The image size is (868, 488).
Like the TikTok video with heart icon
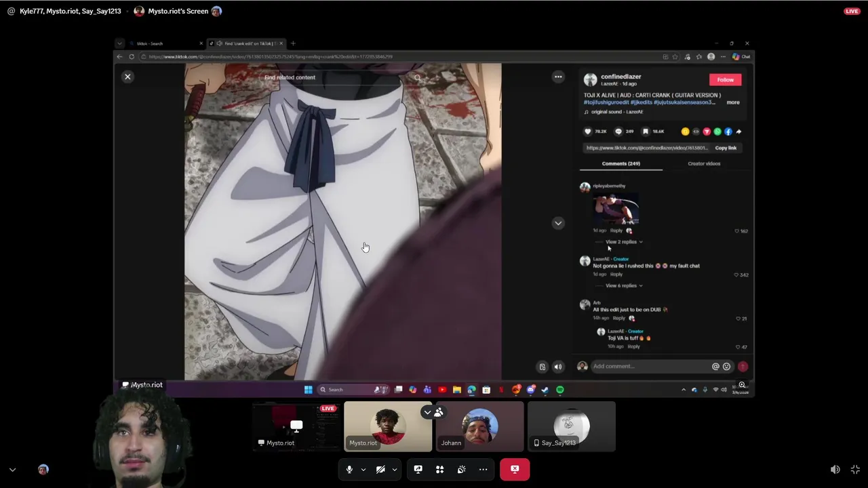point(588,131)
